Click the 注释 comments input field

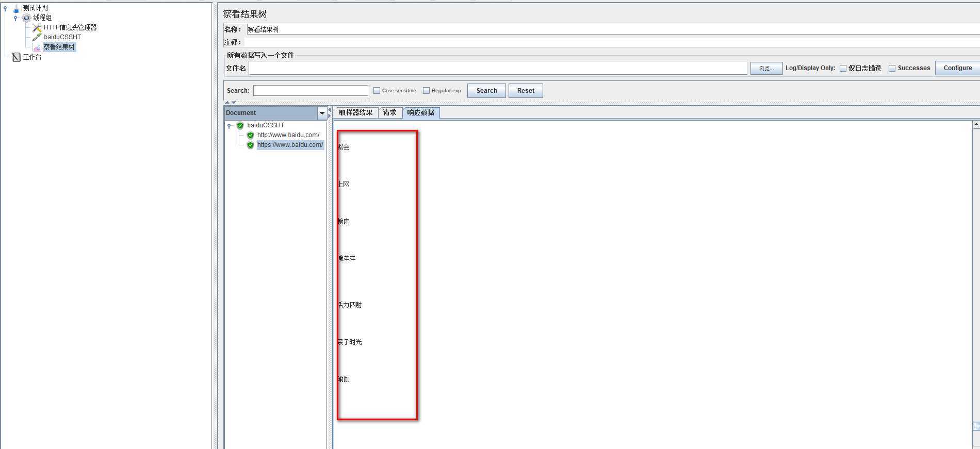(613, 42)
